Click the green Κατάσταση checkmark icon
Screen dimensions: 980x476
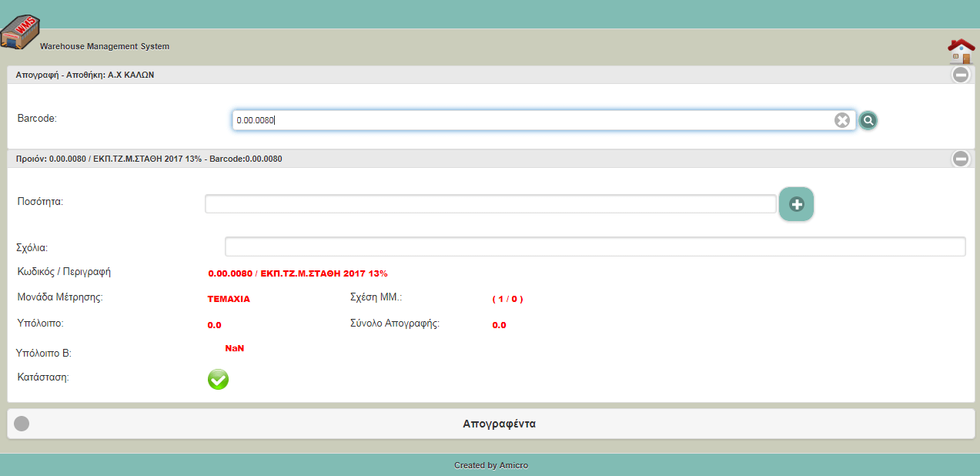tap(219, 379)
